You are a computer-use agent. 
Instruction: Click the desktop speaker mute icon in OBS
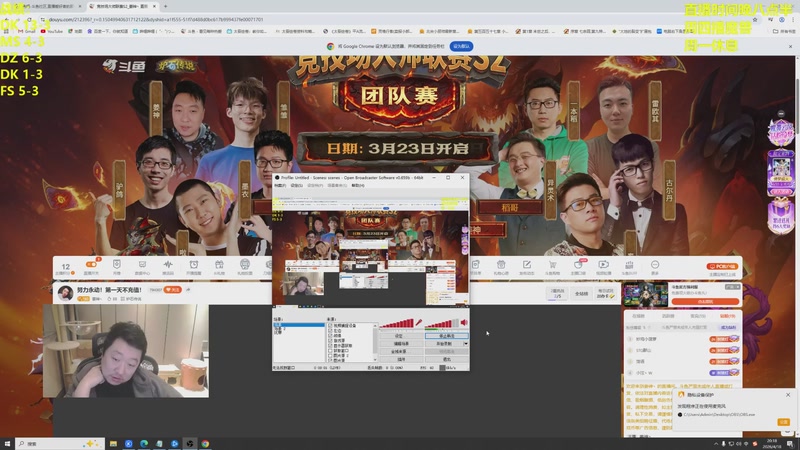pyautogui.click(x=464, y=322)
